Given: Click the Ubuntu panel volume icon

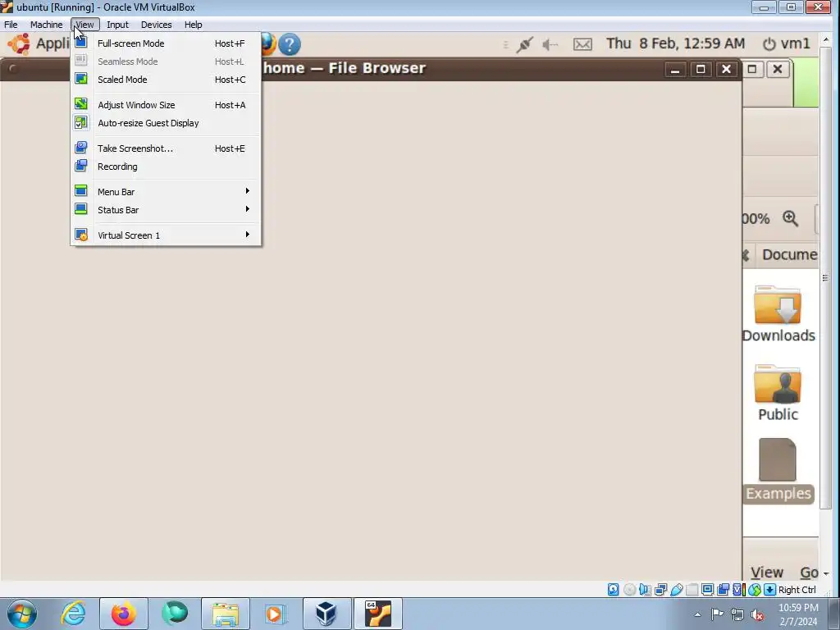Looking at the screenshot, I should coord(550,45).
